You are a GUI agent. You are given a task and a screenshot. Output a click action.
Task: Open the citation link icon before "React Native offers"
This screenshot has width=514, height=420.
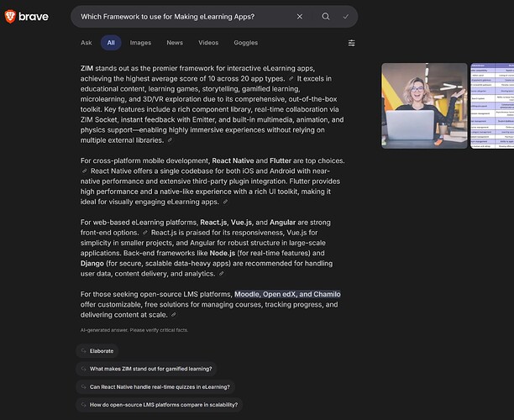click(84, 171)
